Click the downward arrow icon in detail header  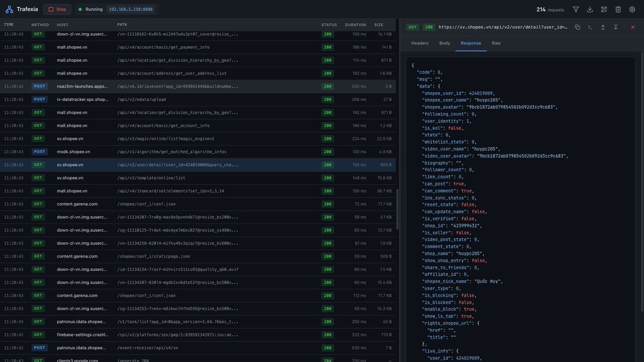pos(616,27)
